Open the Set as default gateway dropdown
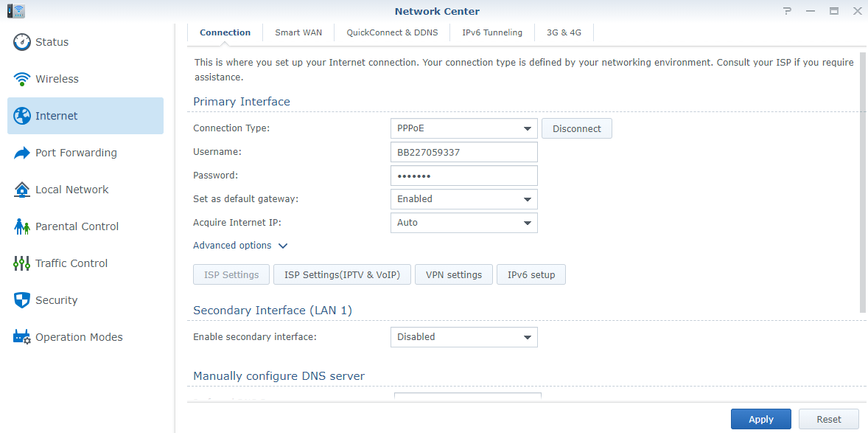Image resolution: width=868 pixels, height=433 pixels. coord(463,199)
